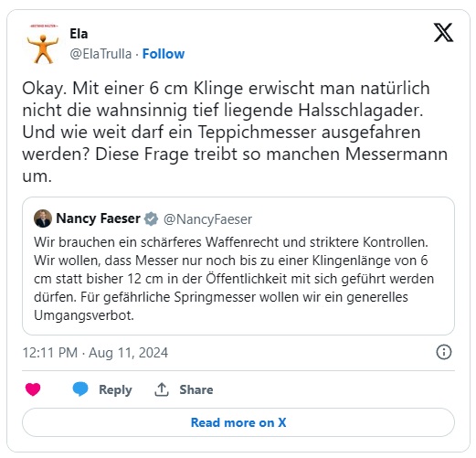Click the @NancyFaeser handle

(207, 219)
